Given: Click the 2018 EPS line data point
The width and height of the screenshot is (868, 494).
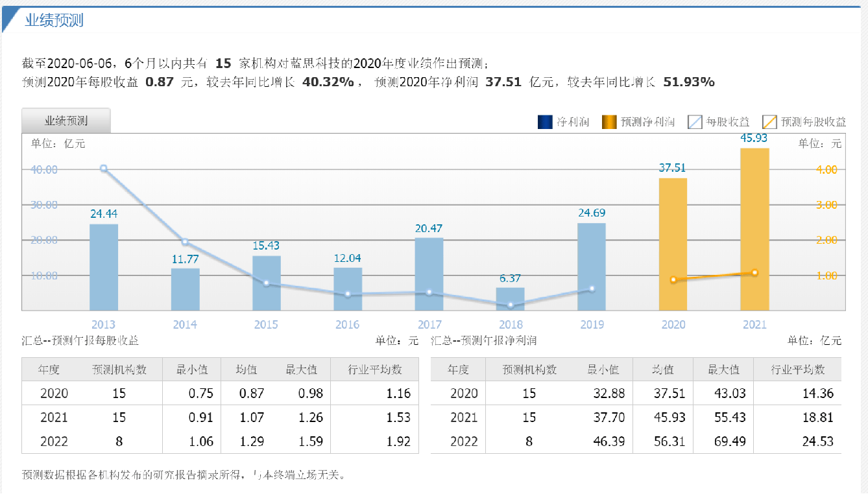Looking at the screenshot, I should (x=511, y=305).
